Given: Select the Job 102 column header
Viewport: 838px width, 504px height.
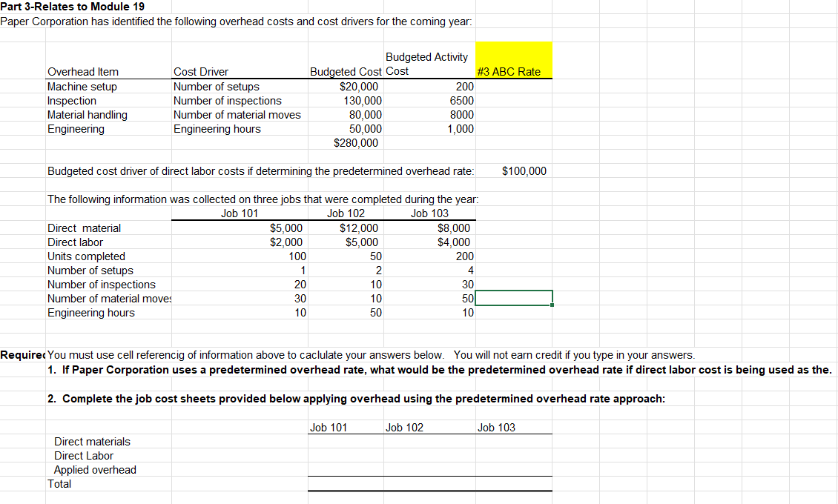Looking at the screenshot, I should tap(346, 213).
